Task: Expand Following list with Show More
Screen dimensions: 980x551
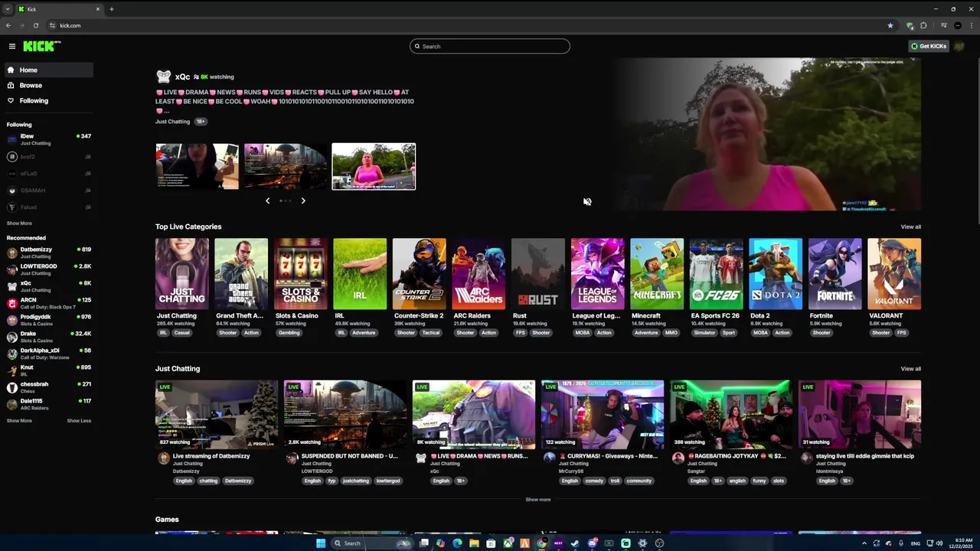Action: point(19,223)
